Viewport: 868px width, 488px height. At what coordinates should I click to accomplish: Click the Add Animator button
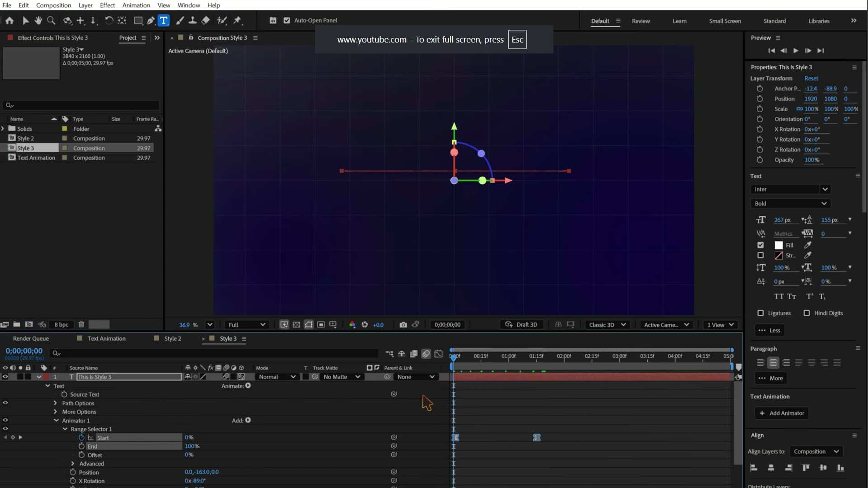pyautogui.click(x=782, y=413)
